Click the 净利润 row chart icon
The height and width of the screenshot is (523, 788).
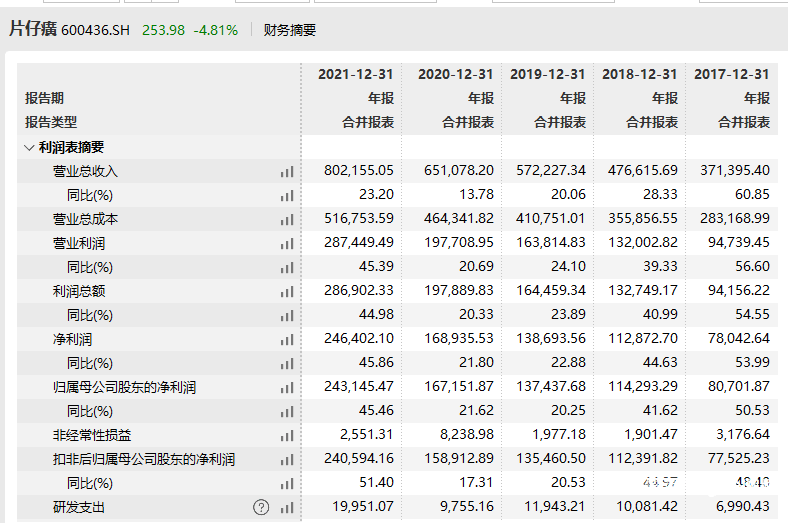click(287, 340)
